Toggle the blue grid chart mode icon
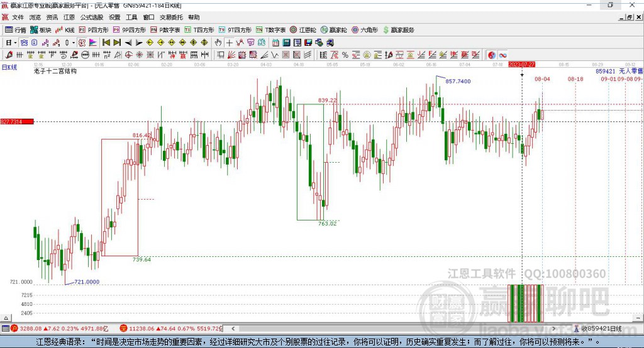The image size is (644, 348). [x=25, y=43]
